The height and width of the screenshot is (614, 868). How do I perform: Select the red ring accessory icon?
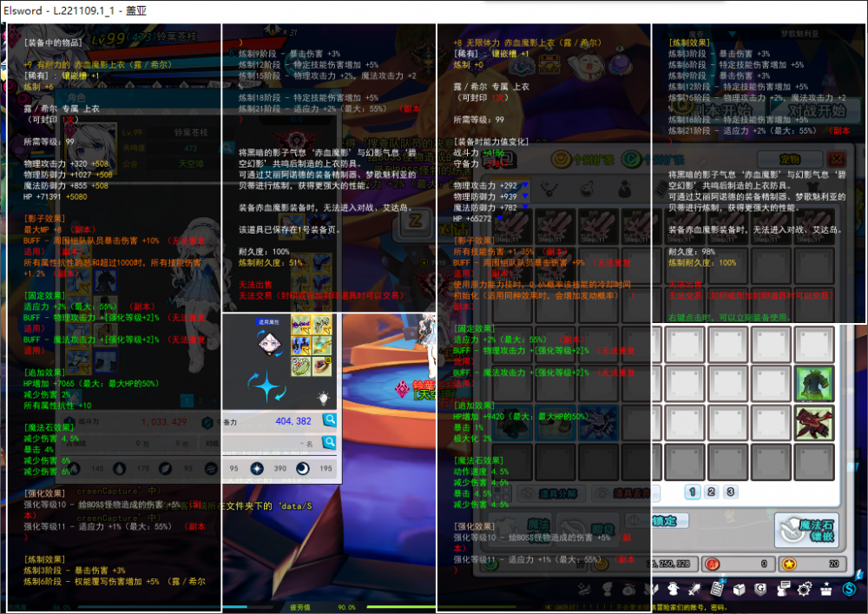322,366
